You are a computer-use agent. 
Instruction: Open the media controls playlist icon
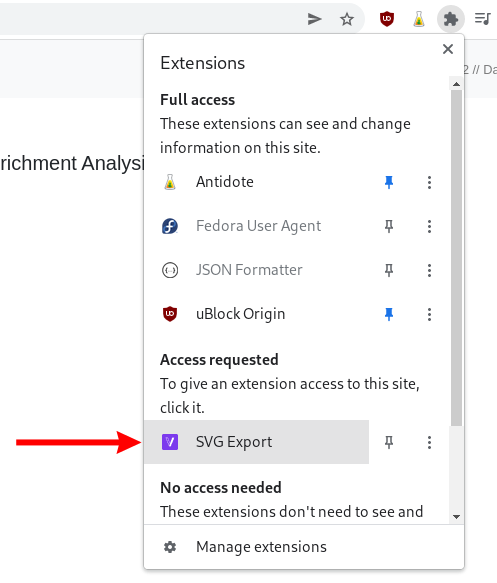483,19
